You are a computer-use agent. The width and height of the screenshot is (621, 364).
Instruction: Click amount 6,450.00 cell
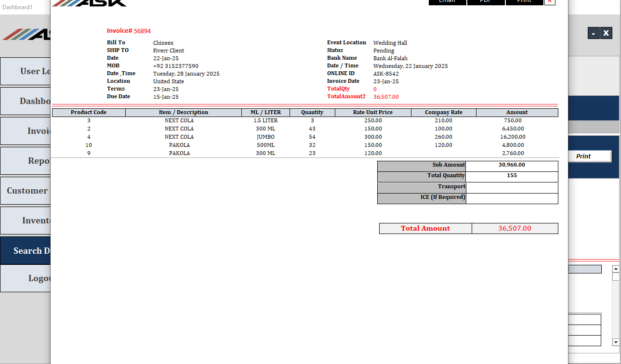point(513,129)
